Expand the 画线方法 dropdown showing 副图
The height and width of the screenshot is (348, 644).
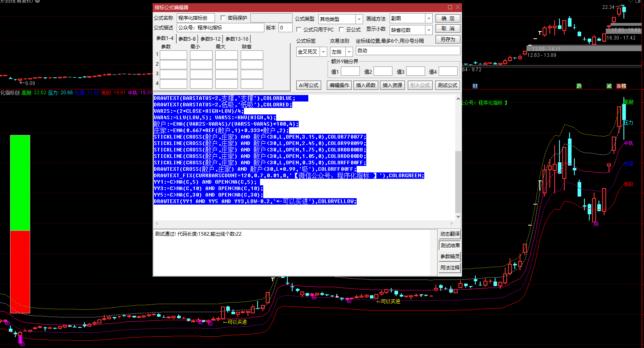click(x=429, y=19)
